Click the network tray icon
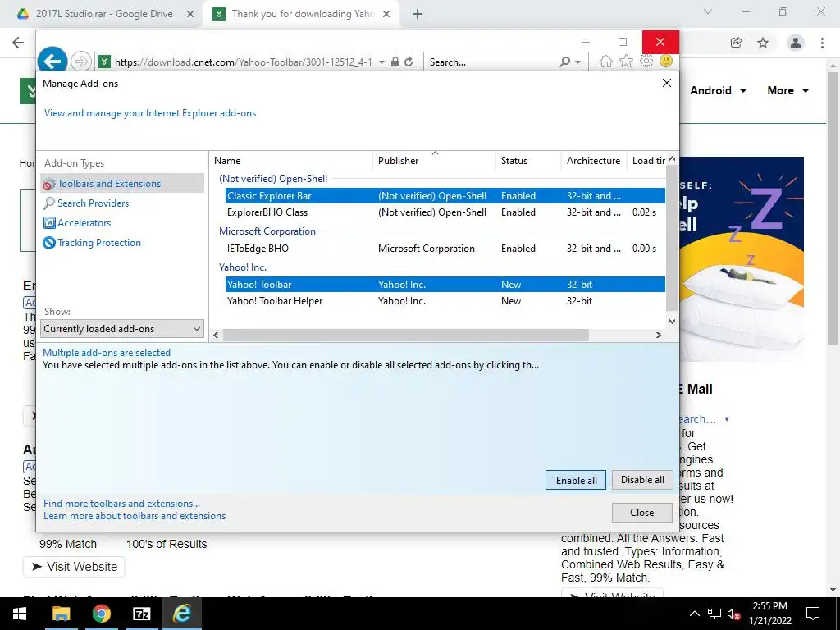 pyautogui.click(x=714, y=614)
